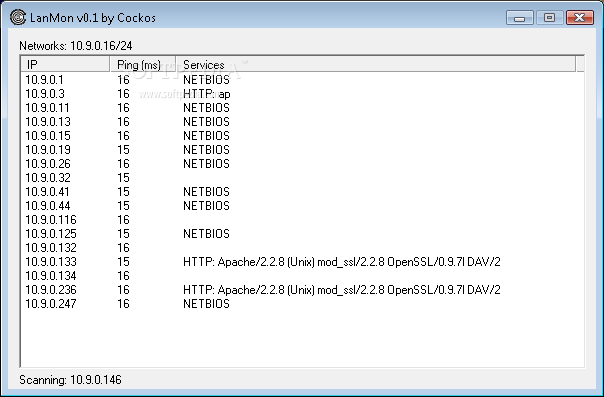Select the row for 10.9.0.134

tap(302, 276)
